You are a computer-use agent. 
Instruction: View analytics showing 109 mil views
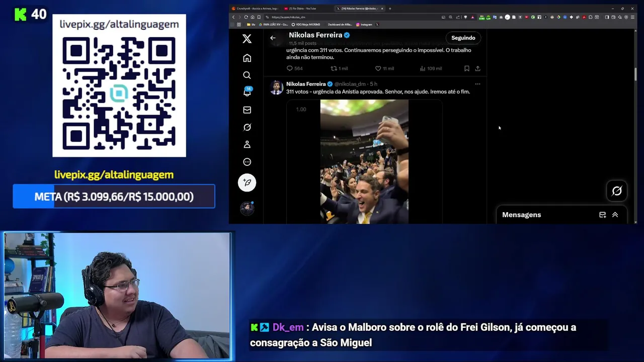click(431, 68)
